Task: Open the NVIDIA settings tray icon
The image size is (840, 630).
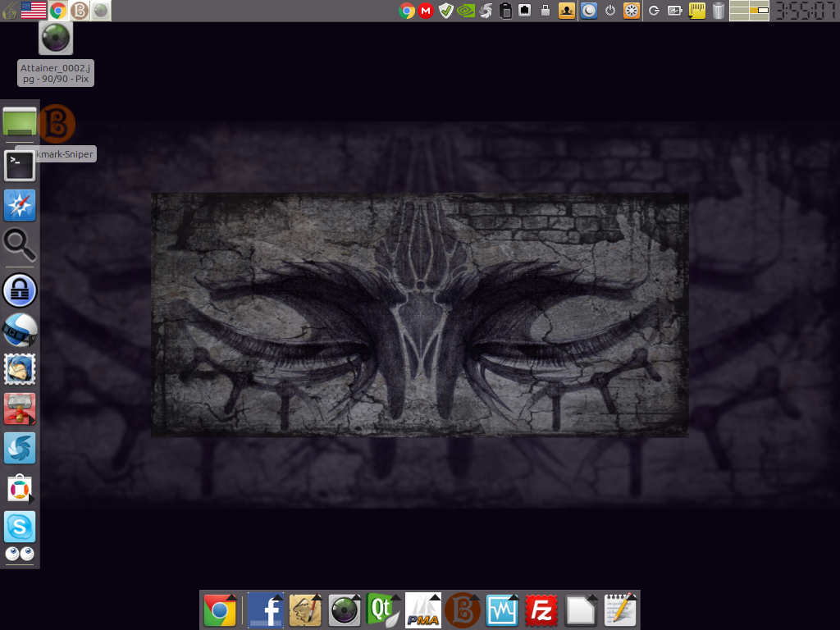Action: coord(466,10)
